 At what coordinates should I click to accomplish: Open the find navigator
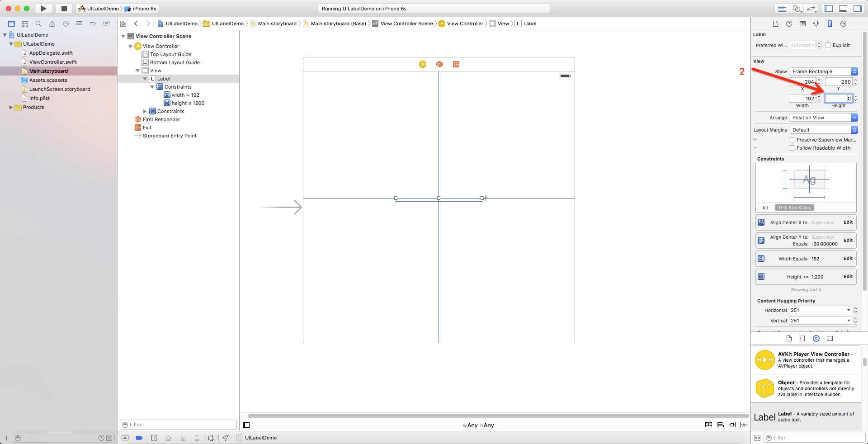point(38,24)
